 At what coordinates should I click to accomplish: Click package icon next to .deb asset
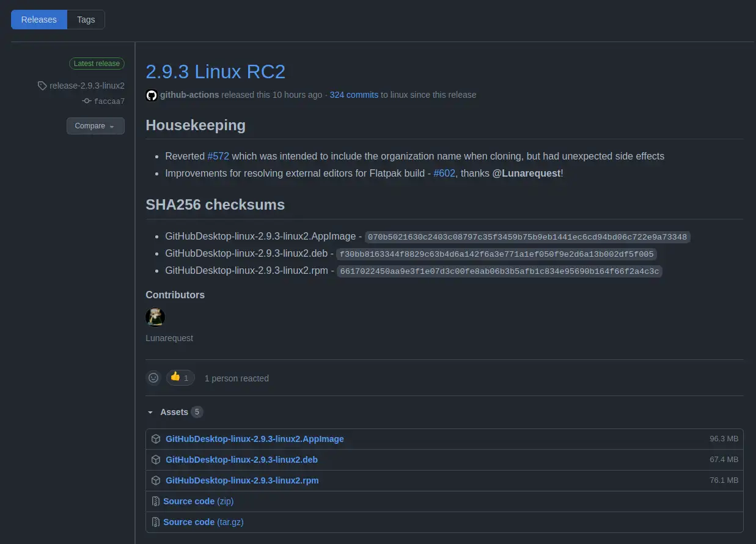coord(156,460)
